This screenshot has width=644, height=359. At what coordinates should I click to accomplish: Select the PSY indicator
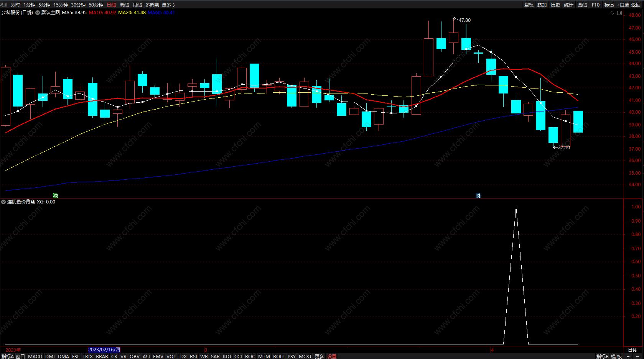292,356
